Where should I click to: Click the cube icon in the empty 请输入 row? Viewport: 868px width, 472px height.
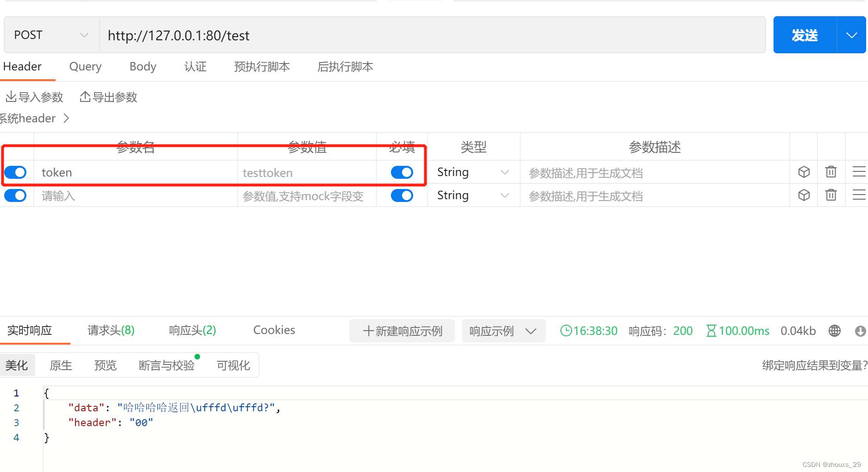804,195
